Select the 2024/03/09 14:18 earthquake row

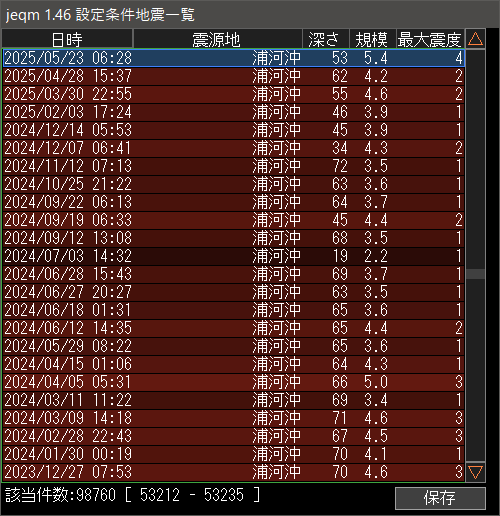[234, 418]
